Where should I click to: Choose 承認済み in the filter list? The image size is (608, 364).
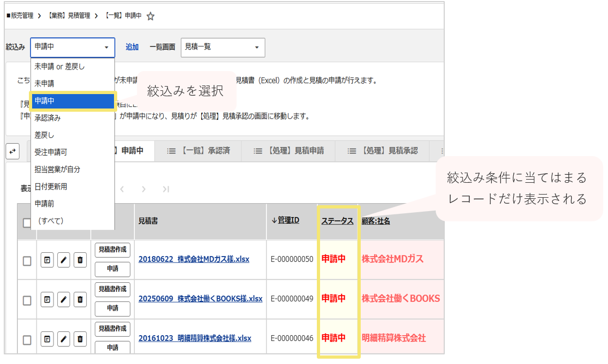tap(72, 118)
